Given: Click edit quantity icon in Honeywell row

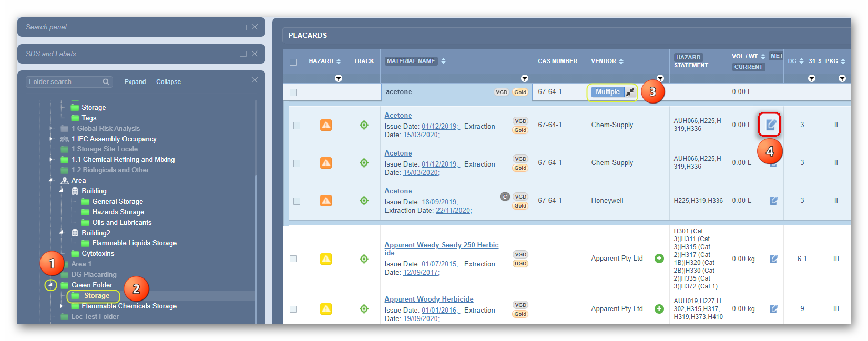Looking at the screenshot, I should tap(774, 201).
